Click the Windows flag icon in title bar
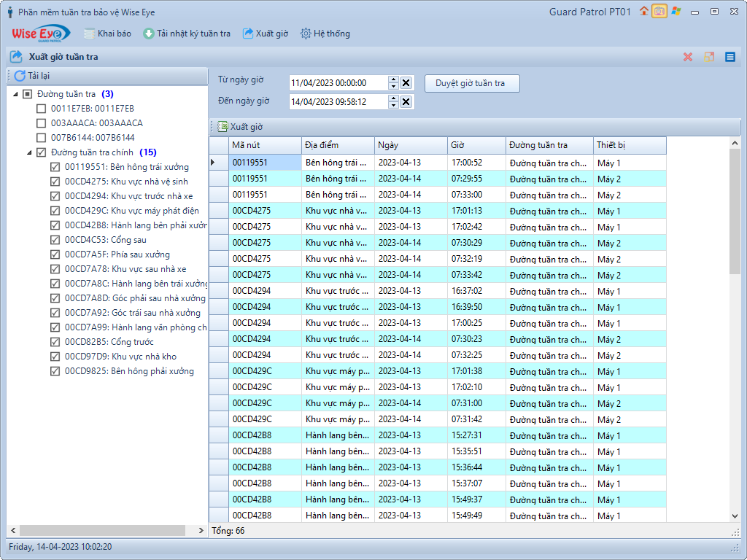 [676, 11]
